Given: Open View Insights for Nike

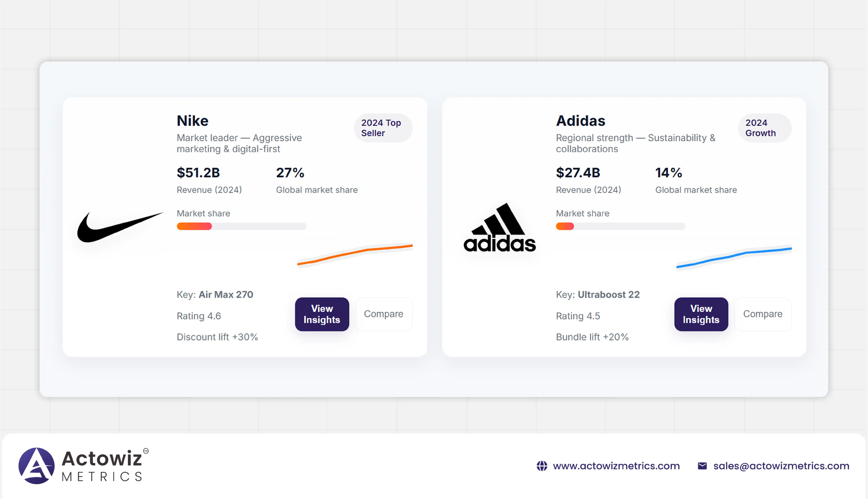Looking at the screenshot, I should pos(322,314).
